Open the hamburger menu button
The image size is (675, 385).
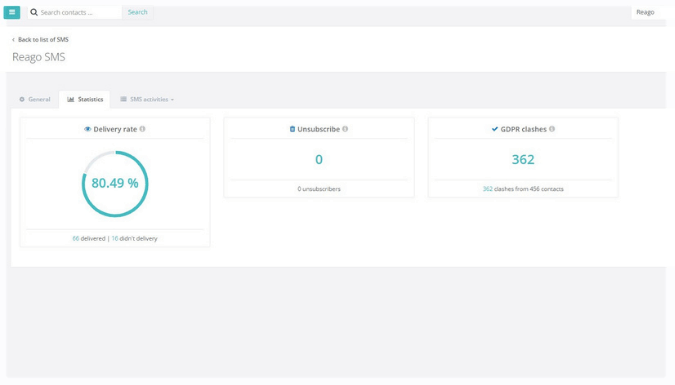point(12,12)
